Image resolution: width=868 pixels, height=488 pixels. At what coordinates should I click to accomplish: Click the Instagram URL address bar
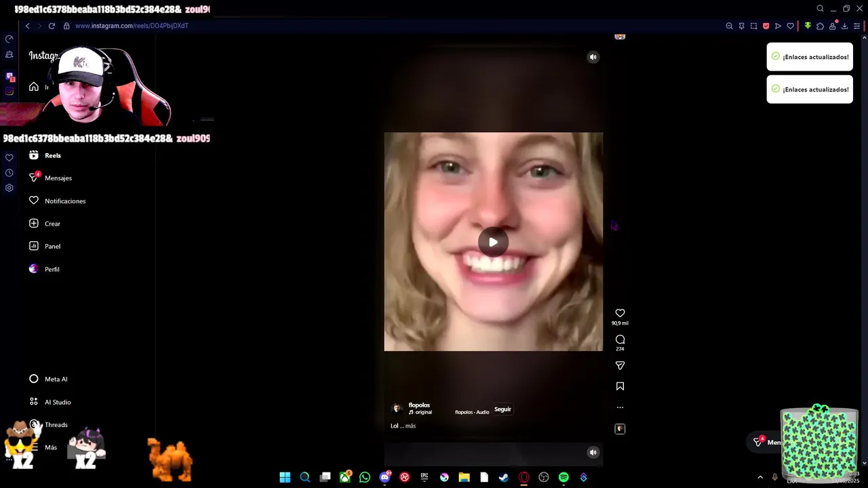tap(132, 26)
